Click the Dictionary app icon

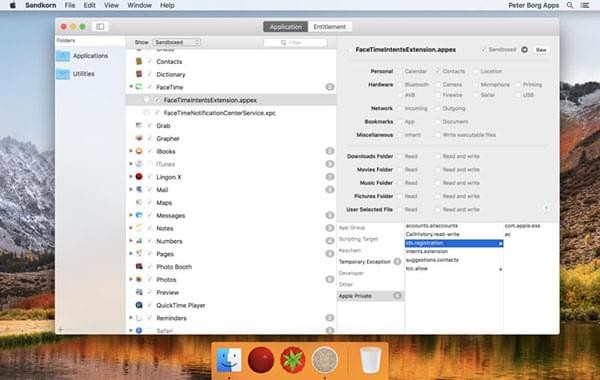139,74
